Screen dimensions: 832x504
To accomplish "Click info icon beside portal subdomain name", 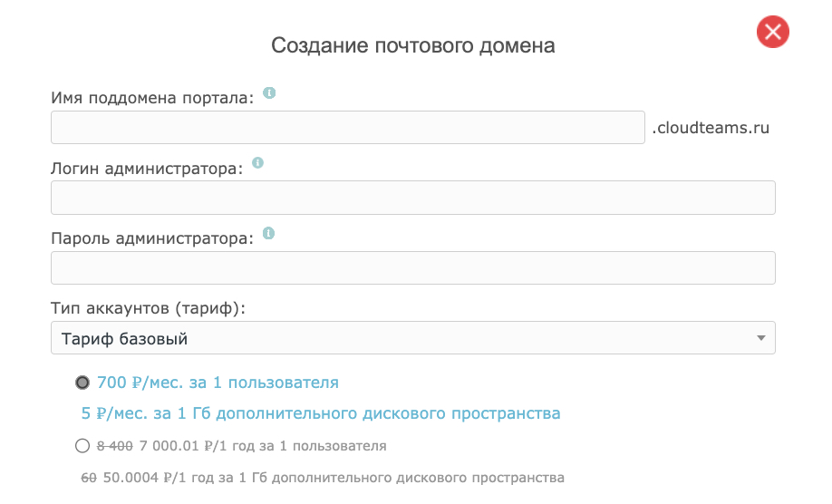I will tap(269, 92).
